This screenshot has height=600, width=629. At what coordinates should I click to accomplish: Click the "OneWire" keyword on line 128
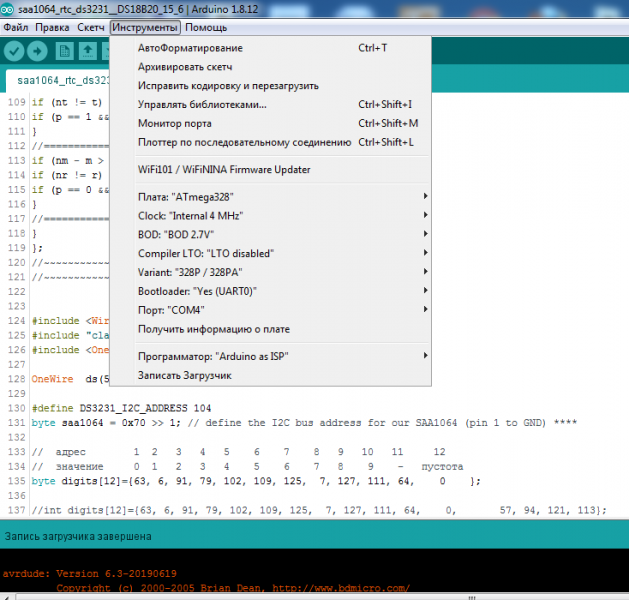tap(52, 379)
